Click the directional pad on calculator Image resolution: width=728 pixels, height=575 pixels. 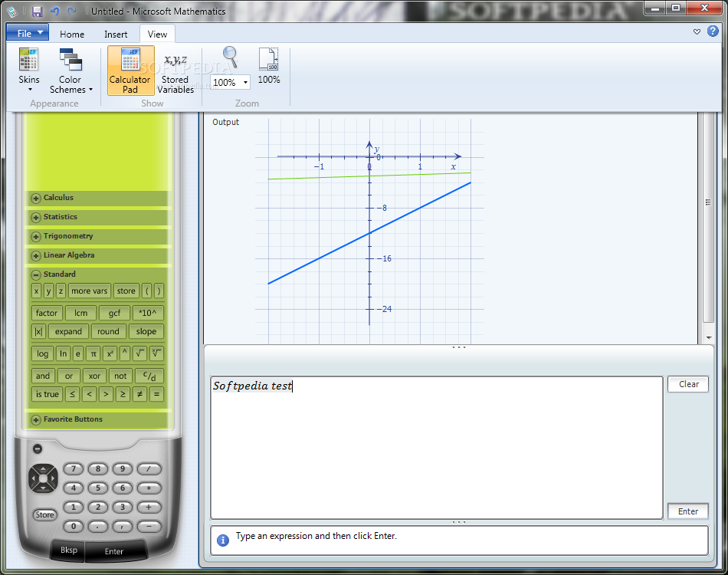[x=43, y=478]
